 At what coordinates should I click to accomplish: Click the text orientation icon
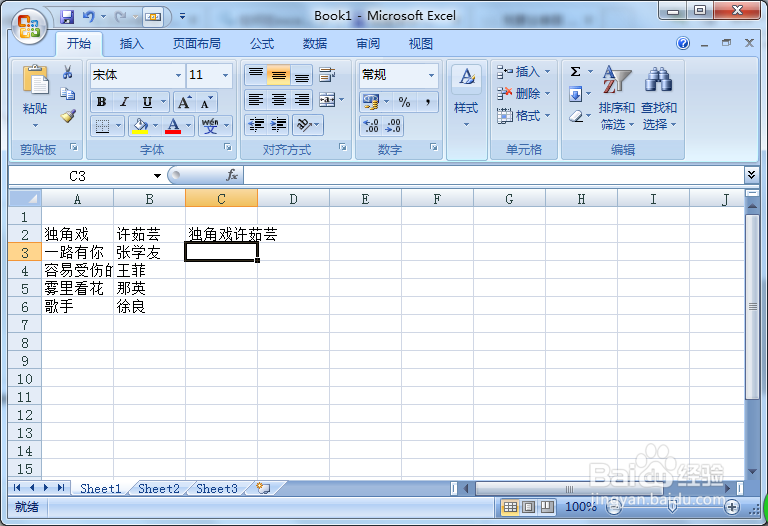pyautogui.click(x=304, y=125)
